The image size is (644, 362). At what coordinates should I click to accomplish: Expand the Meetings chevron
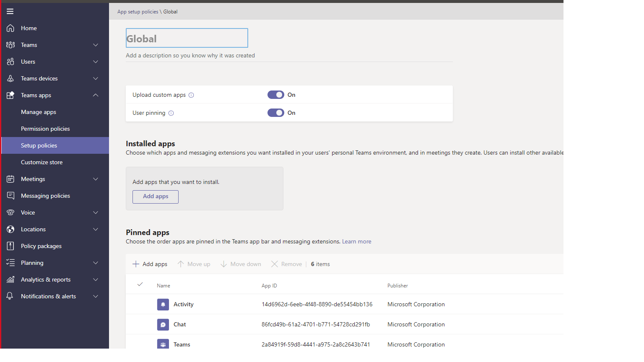point(96,179)
